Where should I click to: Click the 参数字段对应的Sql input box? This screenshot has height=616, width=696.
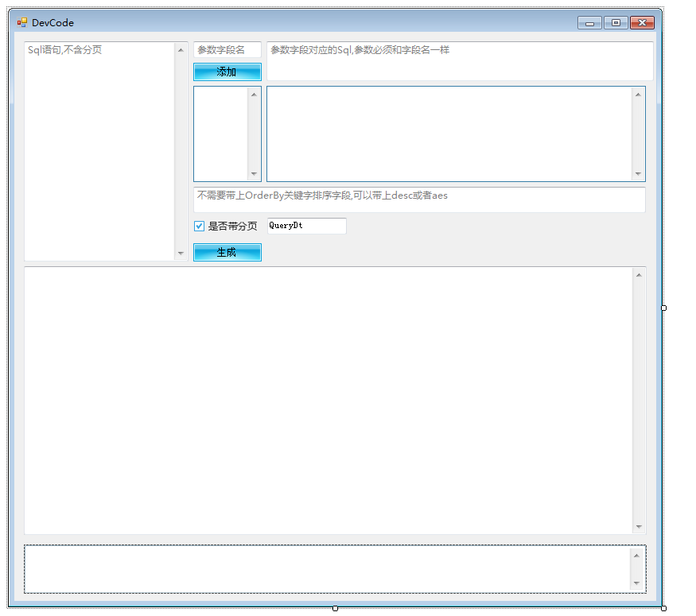pyautogui.click(x=460, y=61)
